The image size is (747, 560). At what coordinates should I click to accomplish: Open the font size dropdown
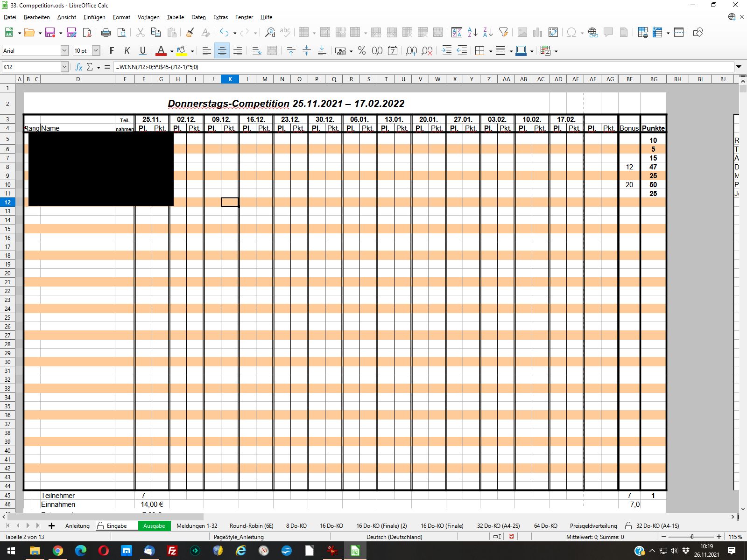click(96, 50)
